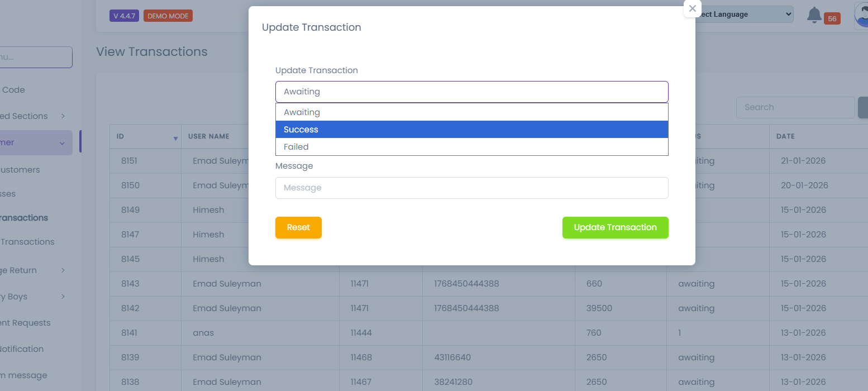Click the DEMO MODE badge
868x391 pixels.
click(x=168, y=16)
